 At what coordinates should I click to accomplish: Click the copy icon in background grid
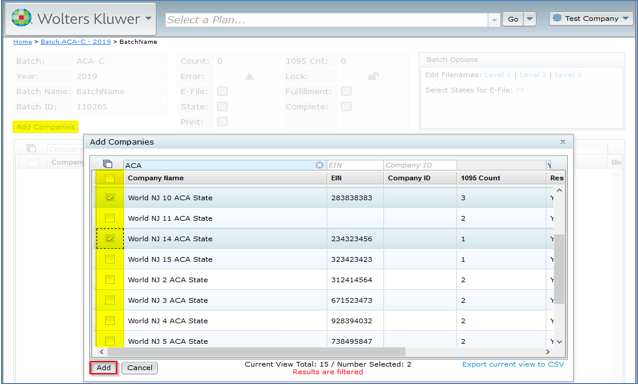[31, 149]
